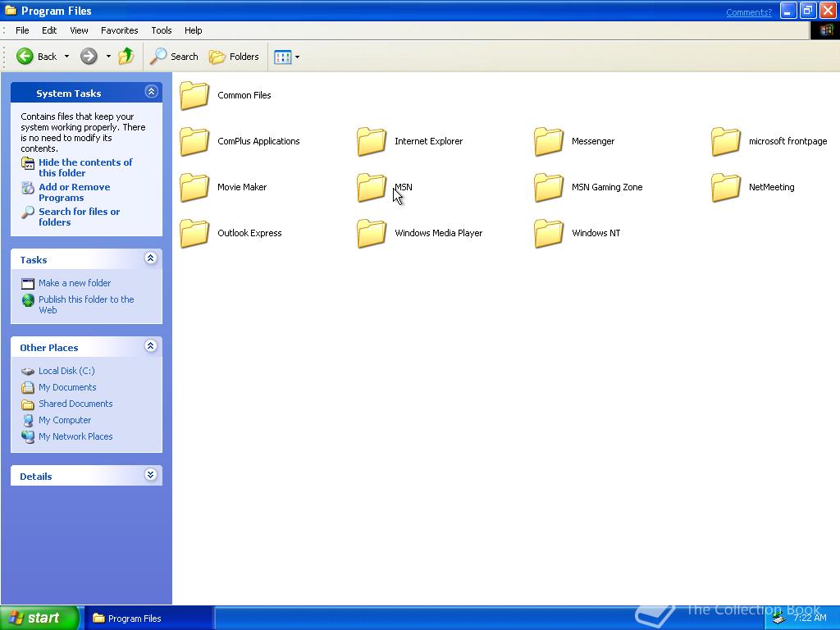The height and width of the screenshot is (630, 840).
Task: Open the Favorites menu
Action: click(x=120, y=30)
